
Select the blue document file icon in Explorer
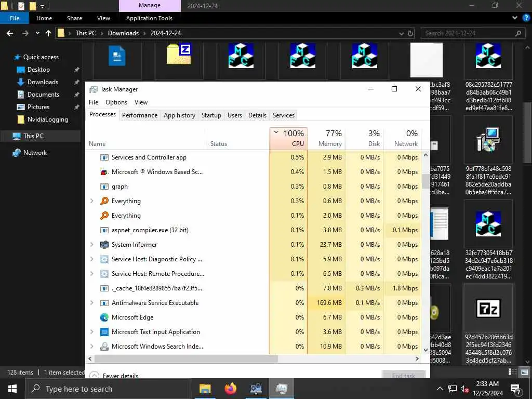point(117,56)
